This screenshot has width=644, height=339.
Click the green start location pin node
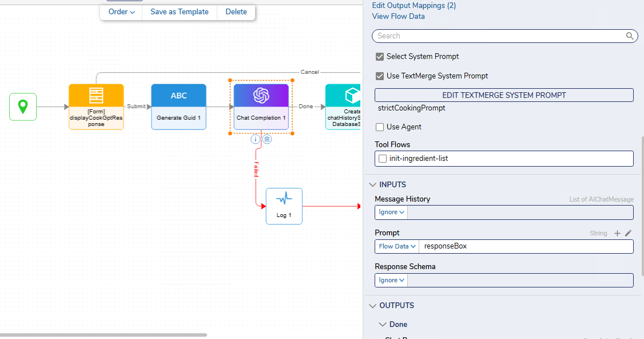click(x=23, y=107)
